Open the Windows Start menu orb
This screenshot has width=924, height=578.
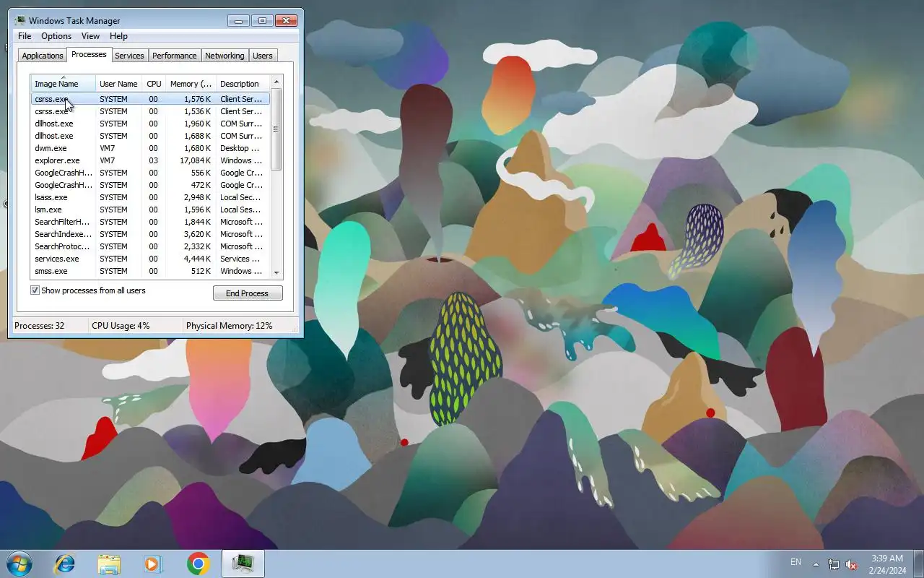pos(19,563)
